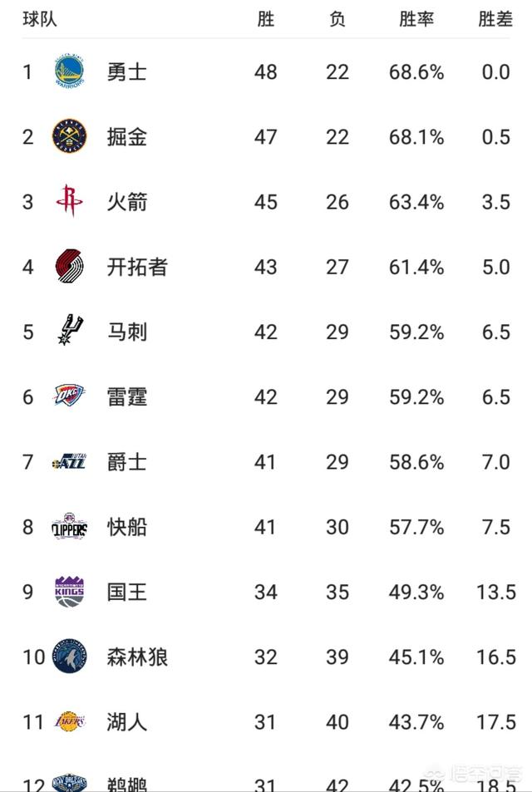Sort by 负 column header
The width and height of the screenshot is (532, 792).
click(x=337, y=19)
